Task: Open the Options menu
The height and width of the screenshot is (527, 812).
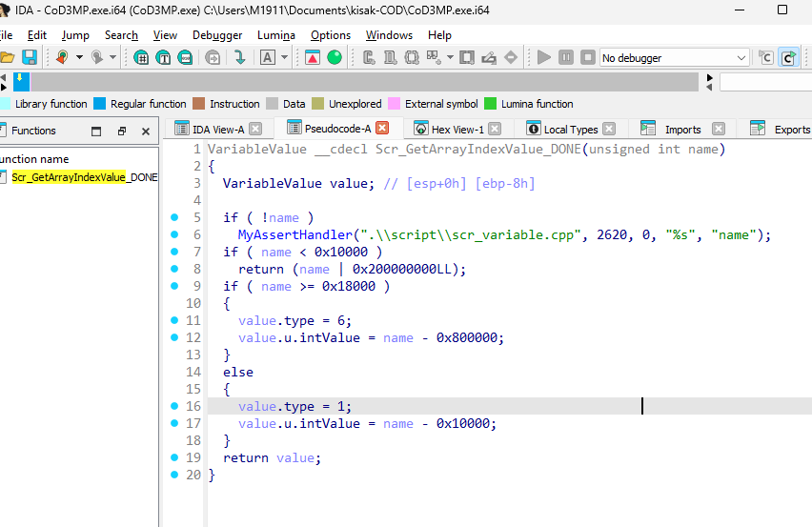Action: coord(331,35)
